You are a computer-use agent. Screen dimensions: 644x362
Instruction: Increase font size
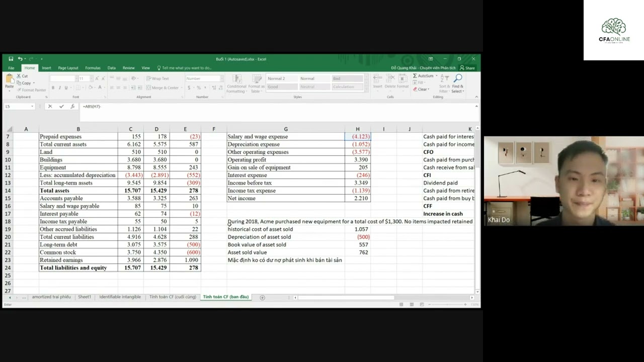click(97, 78)
